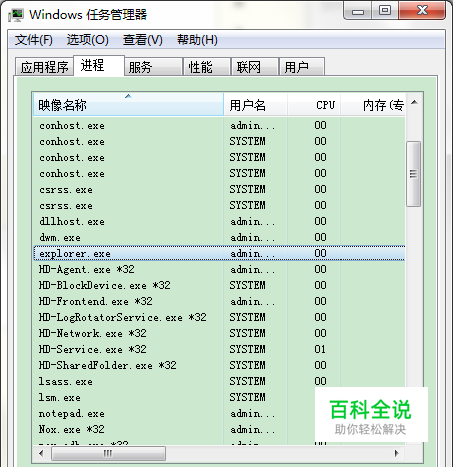Viewport: 453px width, 467px height.
Task: Select the HD-Frontend.exe *32 process
Action: pyautogui.click(x=219, y=301)
